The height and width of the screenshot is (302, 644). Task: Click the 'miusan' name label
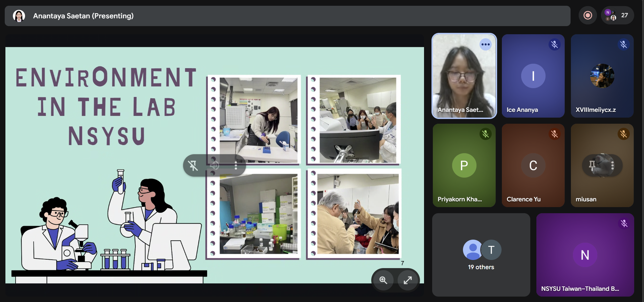click(586, 199)
